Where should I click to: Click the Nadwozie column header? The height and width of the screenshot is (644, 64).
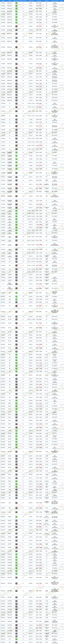click(46, 1)
